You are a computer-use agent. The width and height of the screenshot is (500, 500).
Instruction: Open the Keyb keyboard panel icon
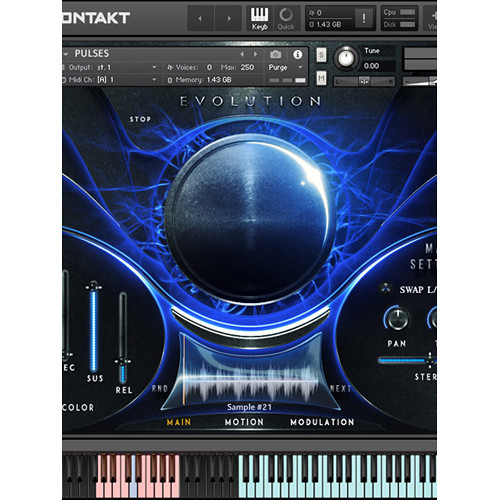(259, 19)
